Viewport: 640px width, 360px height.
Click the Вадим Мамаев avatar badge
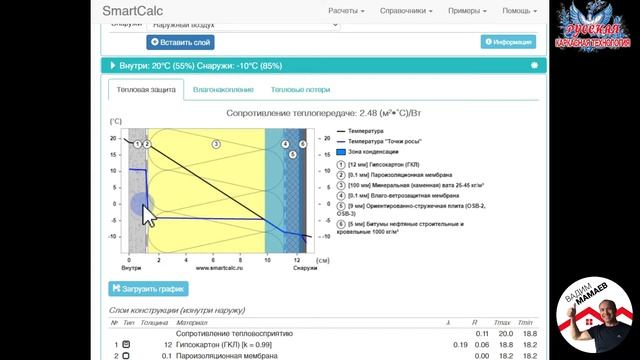(595, 314)
